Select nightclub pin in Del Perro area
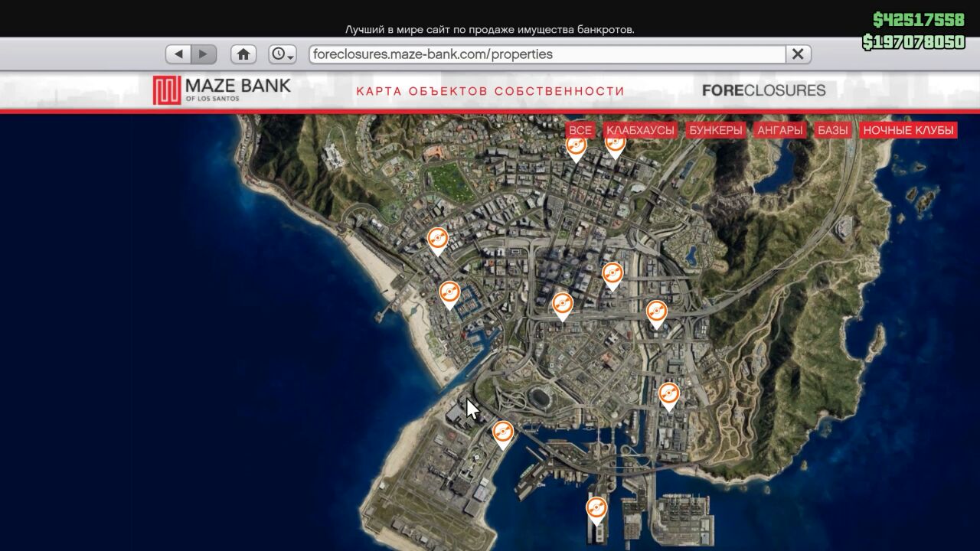Image resolution: width=980 pixels, height=551 pixels. [437, 241]
